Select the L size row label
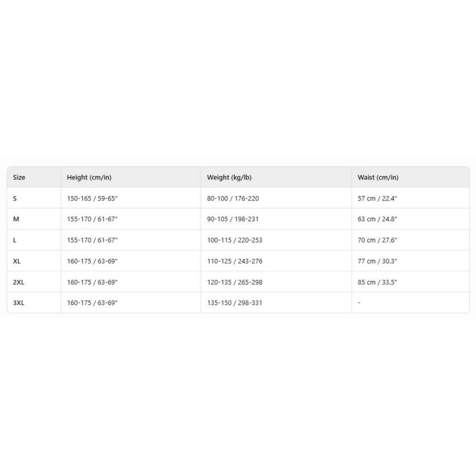Screen dimensions: 476x476 tap(15, 240)
